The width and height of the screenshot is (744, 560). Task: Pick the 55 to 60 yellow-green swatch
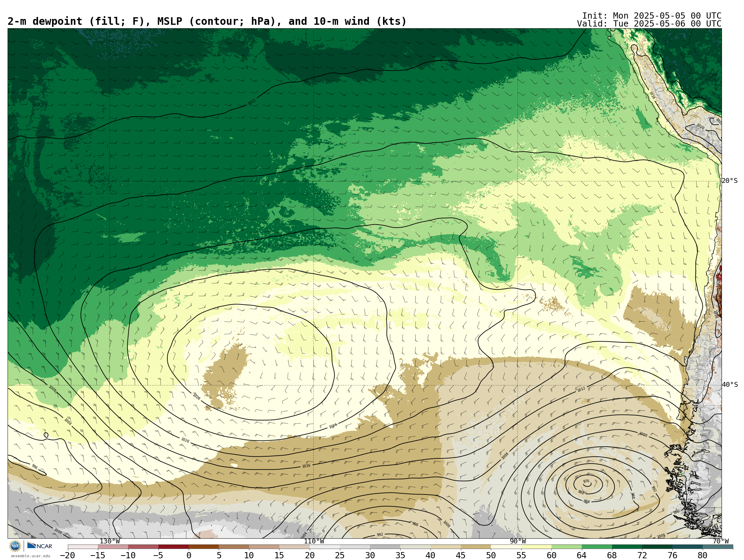(x=536, y=547)
